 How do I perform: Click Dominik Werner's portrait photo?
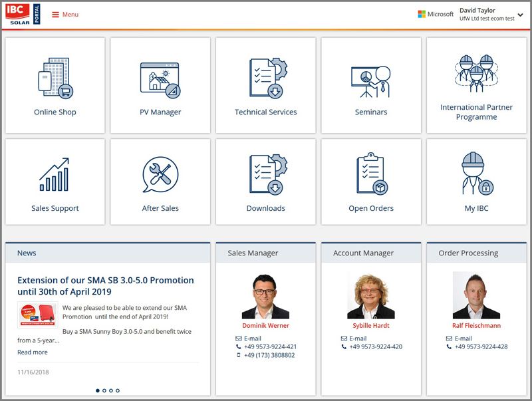tap(265, 296)
